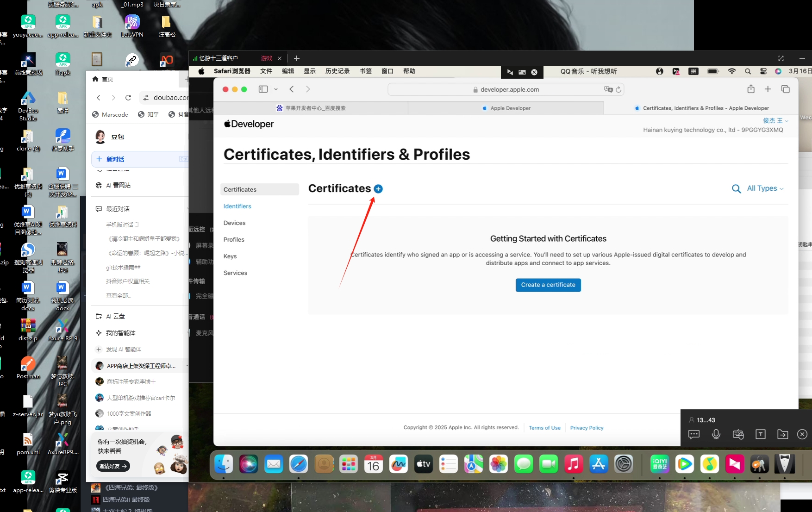Click the translate icon in Safari address bar
The image size is (812, 512).
(608, 89)
